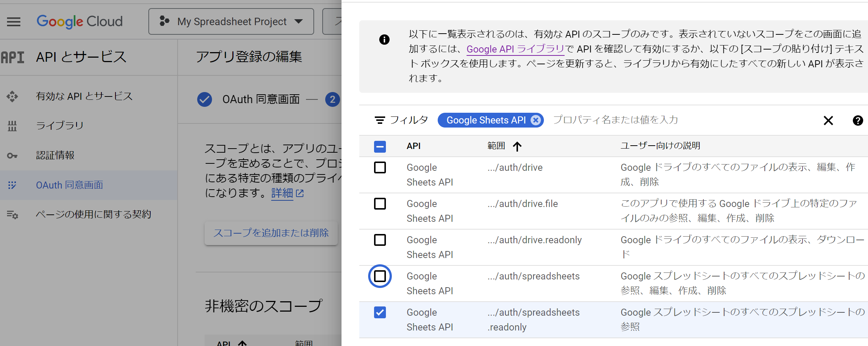Viewport: 868px width, 346px height.
Task: Enable the .../auth/spreadsheets scope checkbox
Action: pyautogui.click(x=380, y=276)
